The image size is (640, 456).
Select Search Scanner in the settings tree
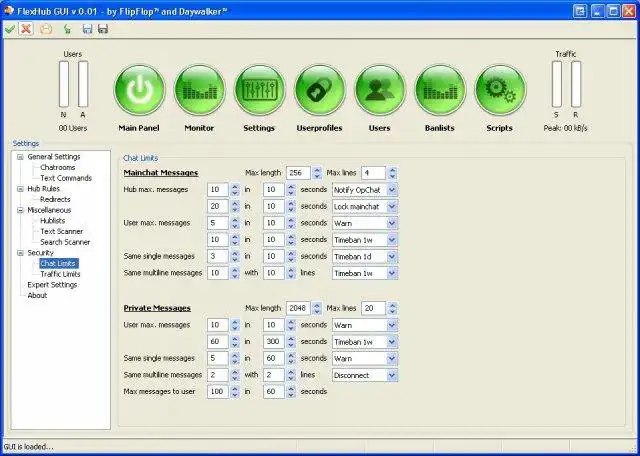tap(65, 242)
